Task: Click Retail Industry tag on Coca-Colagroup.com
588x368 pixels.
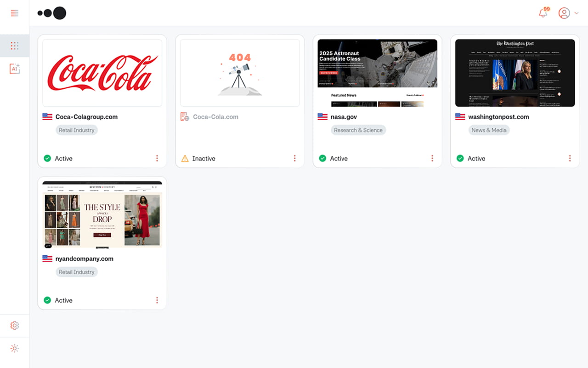Action: [x=77, y=130]
